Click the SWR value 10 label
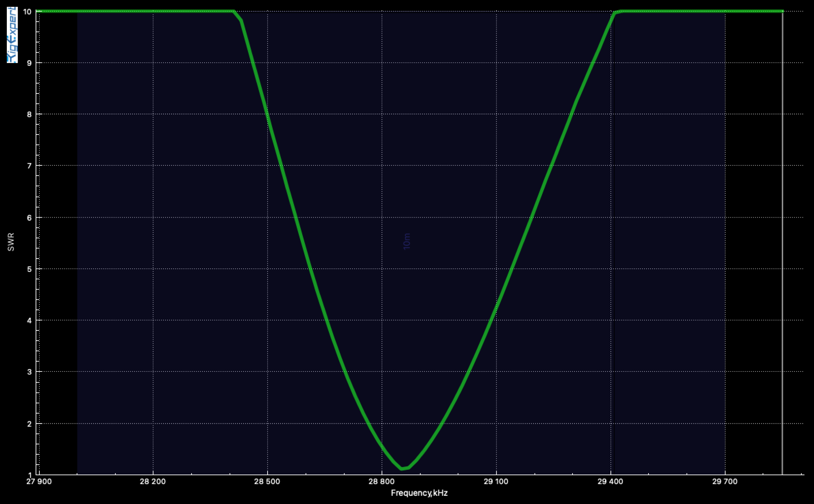Screen dimensions: 814x504 click(27, 12)
